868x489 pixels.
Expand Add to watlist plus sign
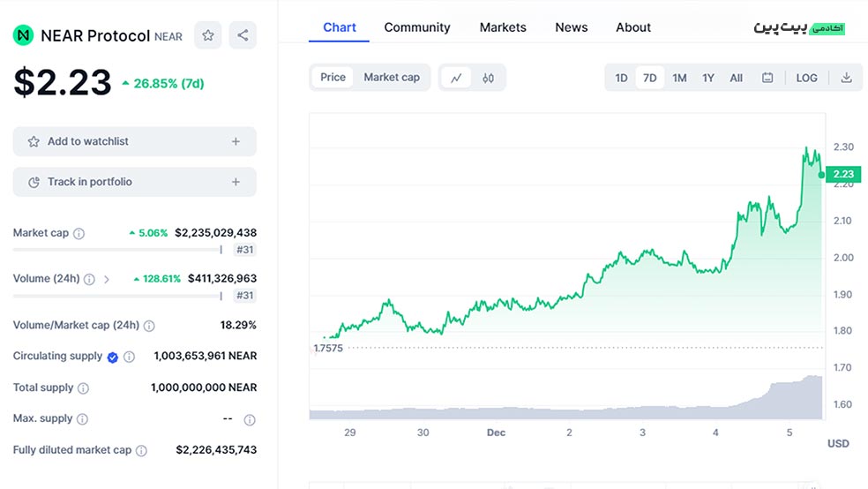(236, 141)
